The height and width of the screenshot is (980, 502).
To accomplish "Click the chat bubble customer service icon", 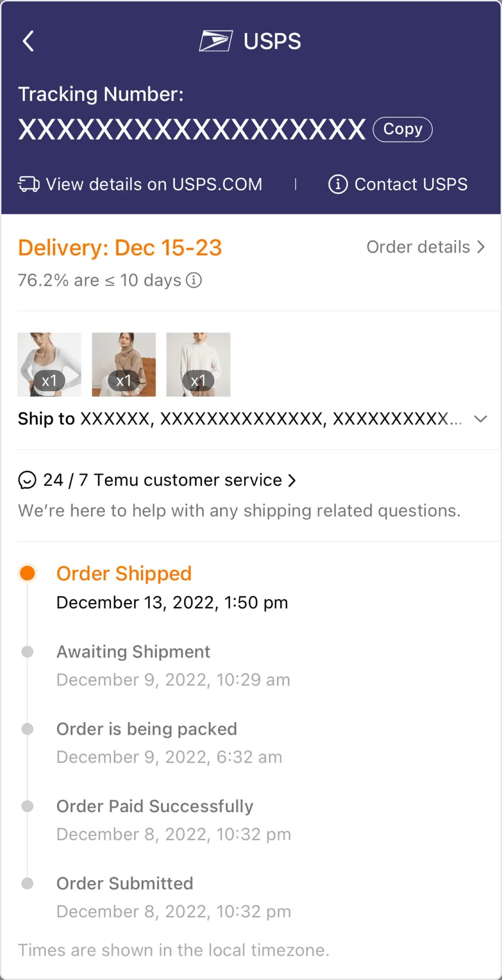I will coord(28,480).
